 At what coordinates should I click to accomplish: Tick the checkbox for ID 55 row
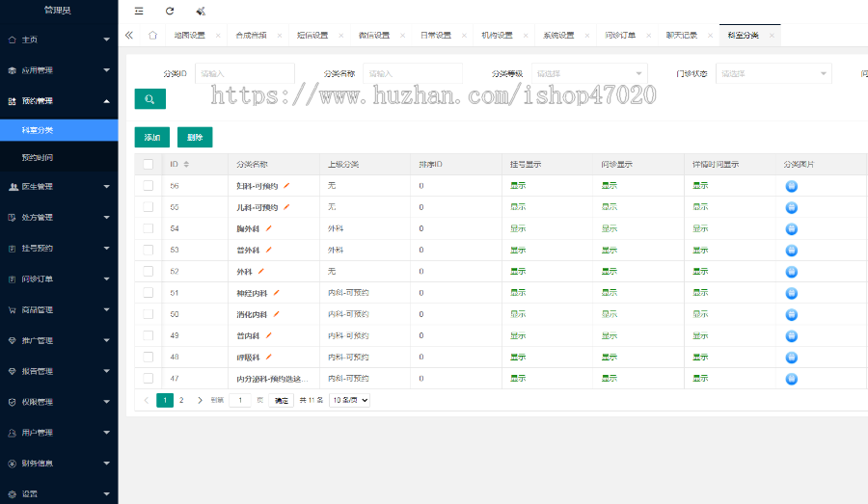[x=149, y=207]
